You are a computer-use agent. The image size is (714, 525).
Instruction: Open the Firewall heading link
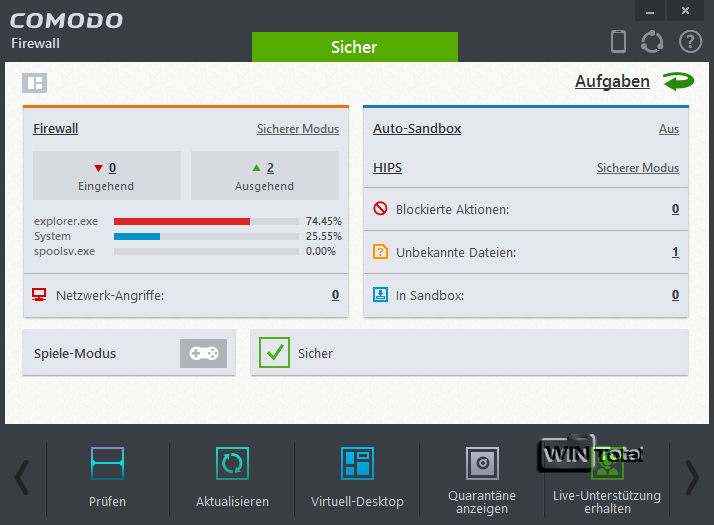(56, 128)
